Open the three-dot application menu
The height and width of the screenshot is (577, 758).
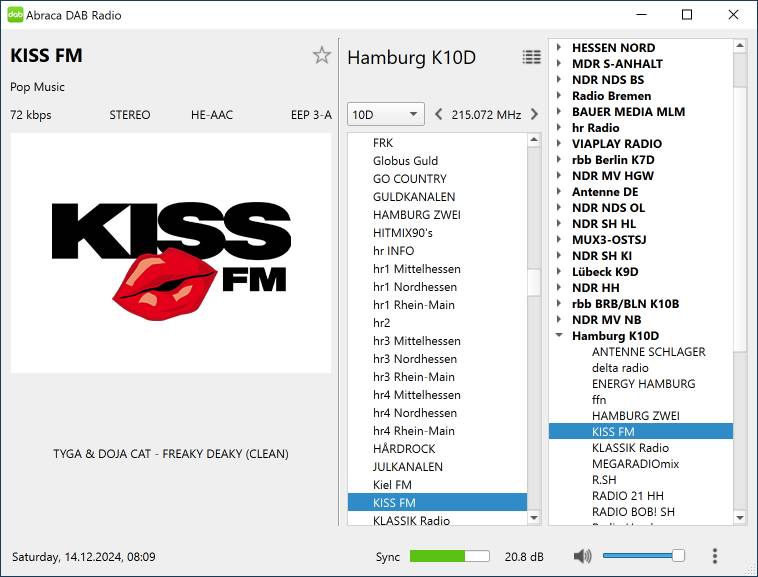(714, 556)
